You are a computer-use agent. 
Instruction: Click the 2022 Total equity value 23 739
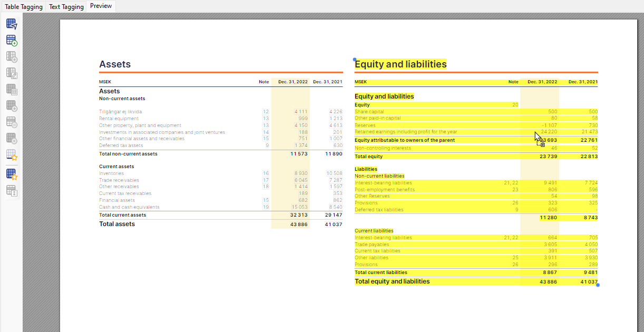click(549, 157)
